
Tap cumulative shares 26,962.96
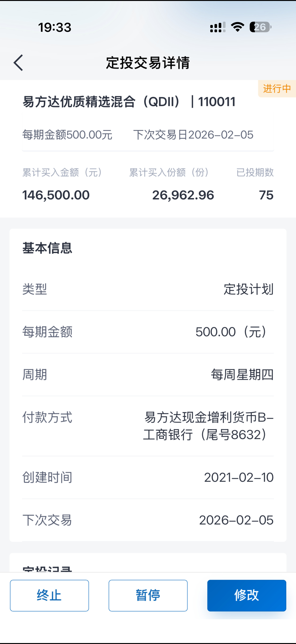pyautogui.click(x=183, y=195)
